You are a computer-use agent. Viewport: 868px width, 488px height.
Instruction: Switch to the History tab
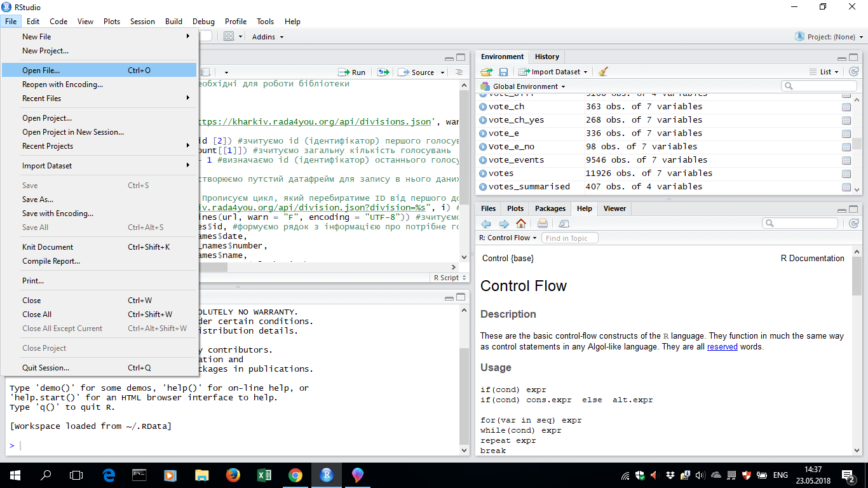[547, 57]
